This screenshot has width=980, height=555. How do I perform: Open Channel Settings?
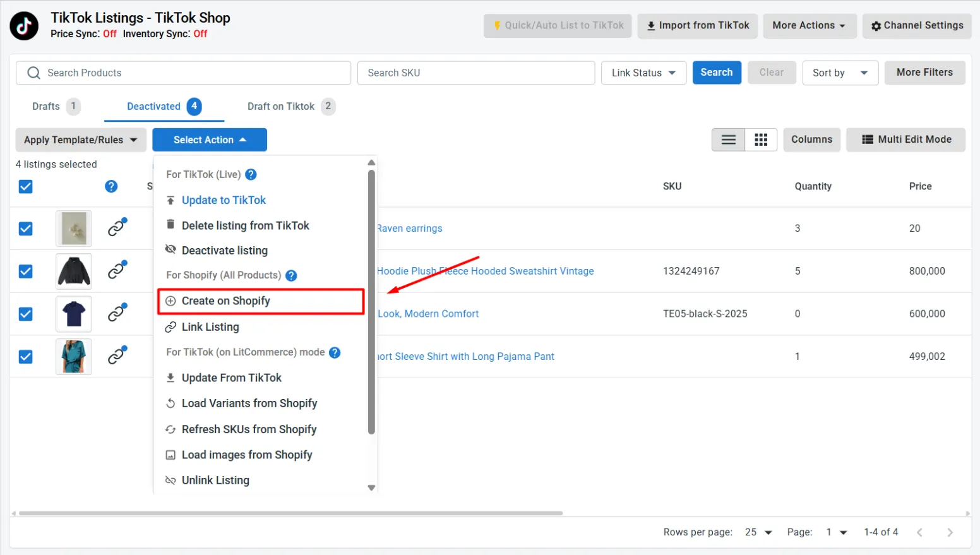coord(917,26)
